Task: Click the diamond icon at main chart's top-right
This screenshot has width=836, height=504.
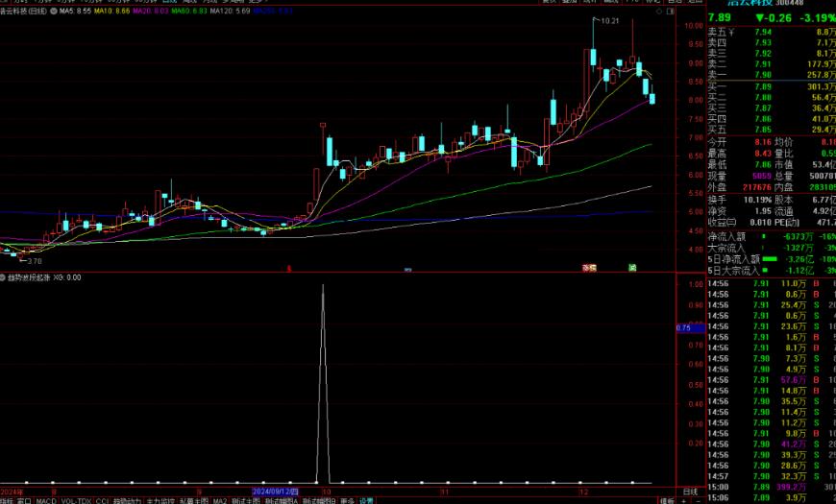Action: click(659, 11)
